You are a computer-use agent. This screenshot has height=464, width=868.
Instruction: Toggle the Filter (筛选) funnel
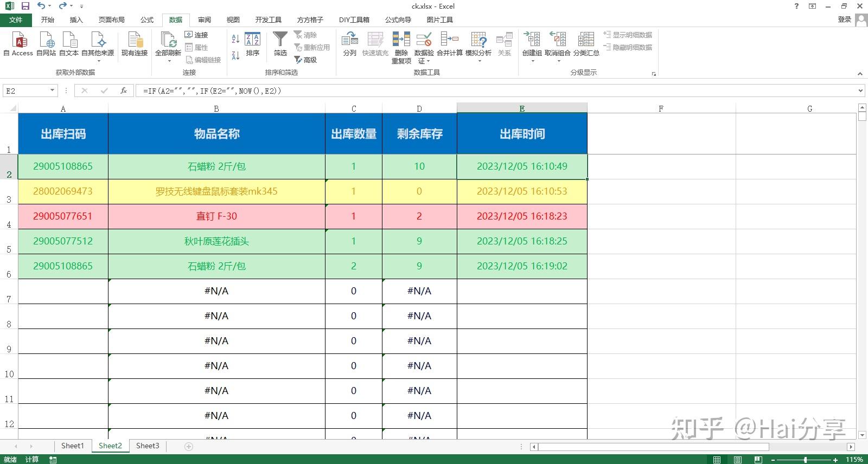point(280,44)
